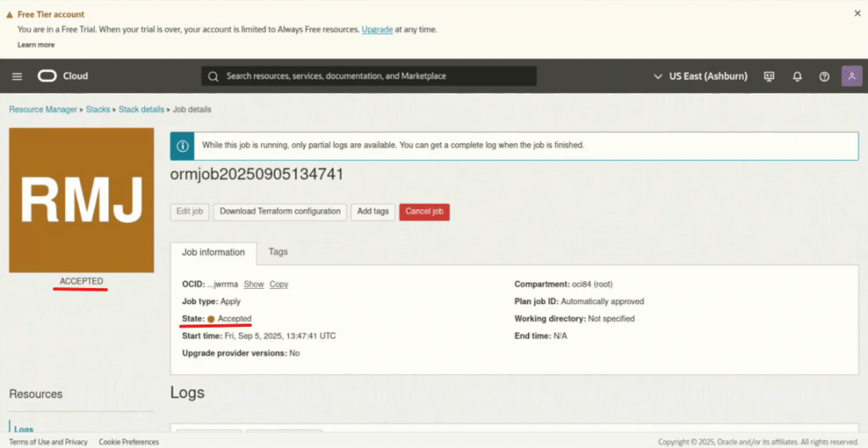Click the Start time value

point(280,336)
